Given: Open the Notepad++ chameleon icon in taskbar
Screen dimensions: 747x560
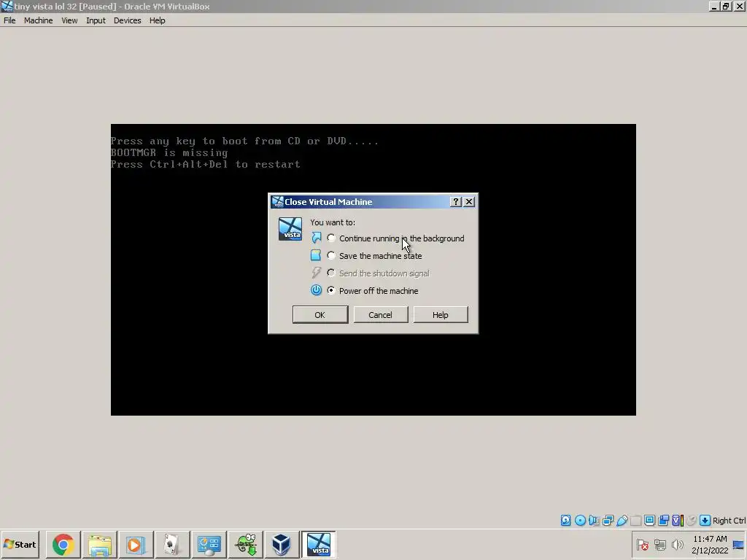Looking at the screenshot, I should coord(245,544).
